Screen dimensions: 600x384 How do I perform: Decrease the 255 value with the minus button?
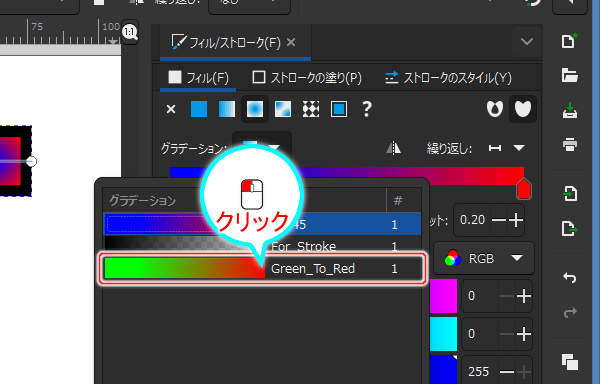[507, 371]
